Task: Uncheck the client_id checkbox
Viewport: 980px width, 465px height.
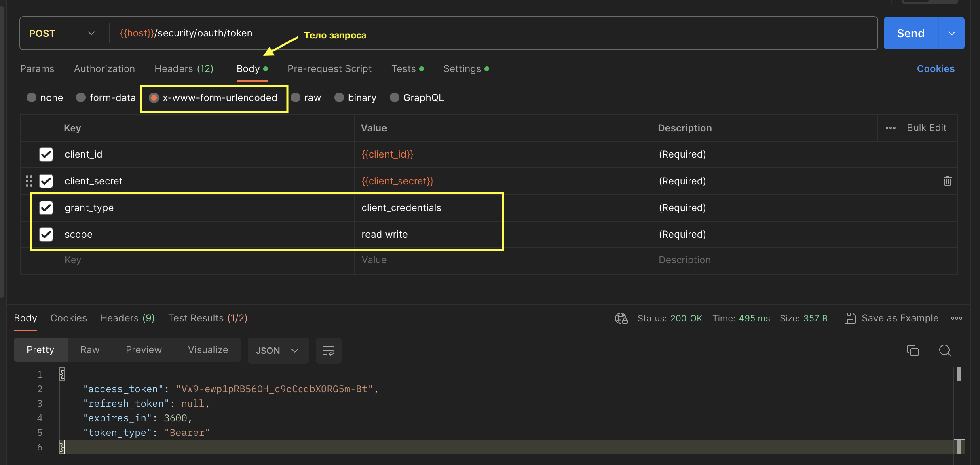Action: [46, 154]
